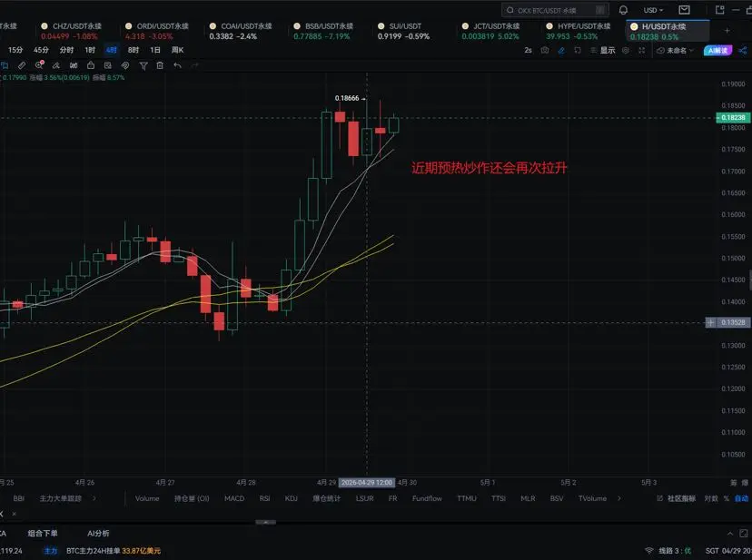The width and height of the screenshot is (752, 560).
Task: Open the SUI/USDT symbol tab
Action: 404,31
